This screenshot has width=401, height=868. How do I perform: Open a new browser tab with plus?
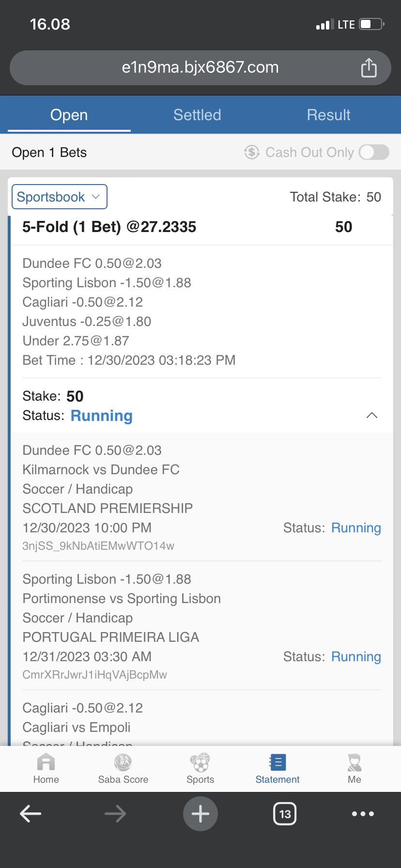200,814
